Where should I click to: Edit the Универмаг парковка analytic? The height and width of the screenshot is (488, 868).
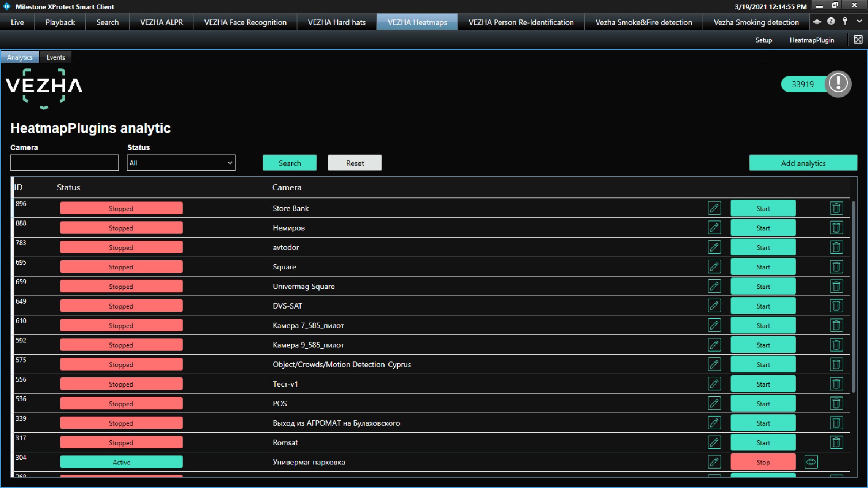714,462
